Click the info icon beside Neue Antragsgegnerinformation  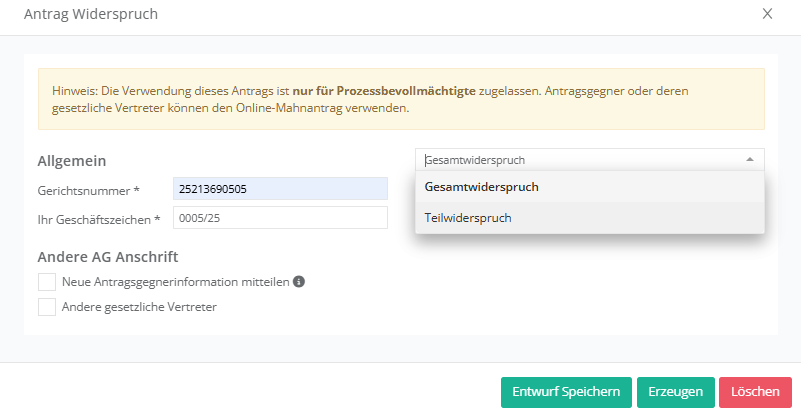coord(299,282)
